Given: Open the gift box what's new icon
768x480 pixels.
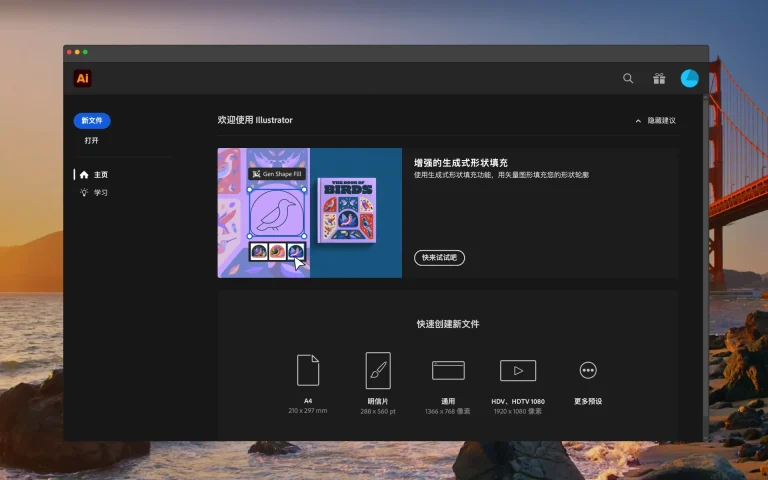Looking at the screenshot, I should click(x=659, y=78).
